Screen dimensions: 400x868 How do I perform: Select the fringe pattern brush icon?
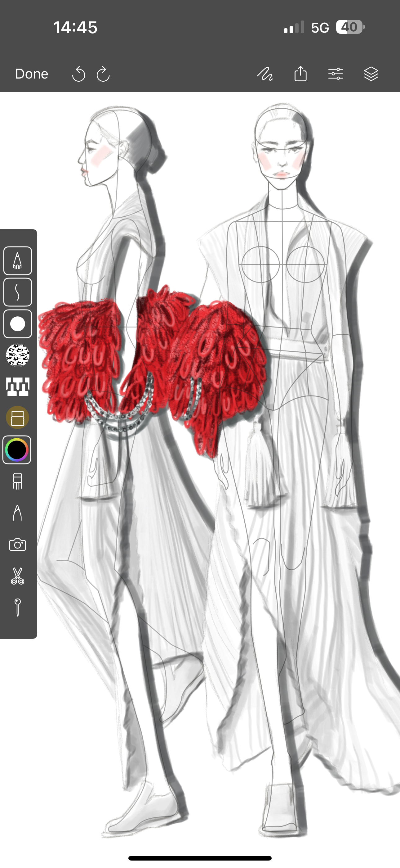point(17,386)
